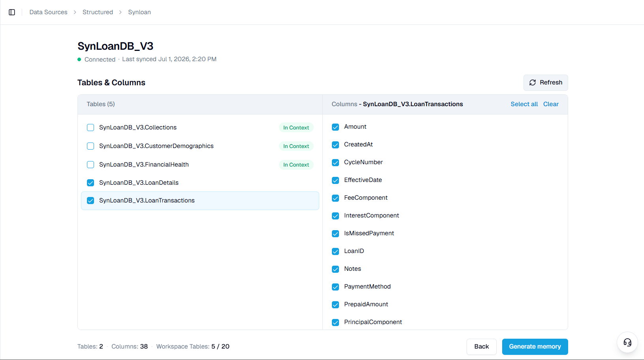
Task: Uncheck the Notes column checkbox
Action: (x=335, y=269)
